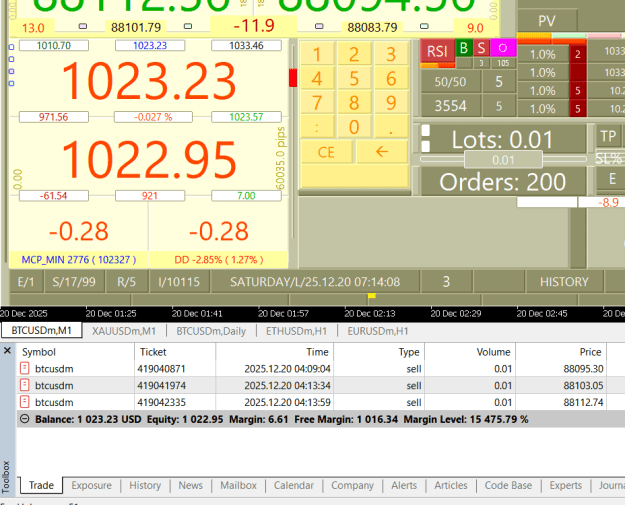Viewport: 625px width, 505px height.
Task: Open the Mailbox terminal tab
Action: pyautogui.click(x=238, y=485)
